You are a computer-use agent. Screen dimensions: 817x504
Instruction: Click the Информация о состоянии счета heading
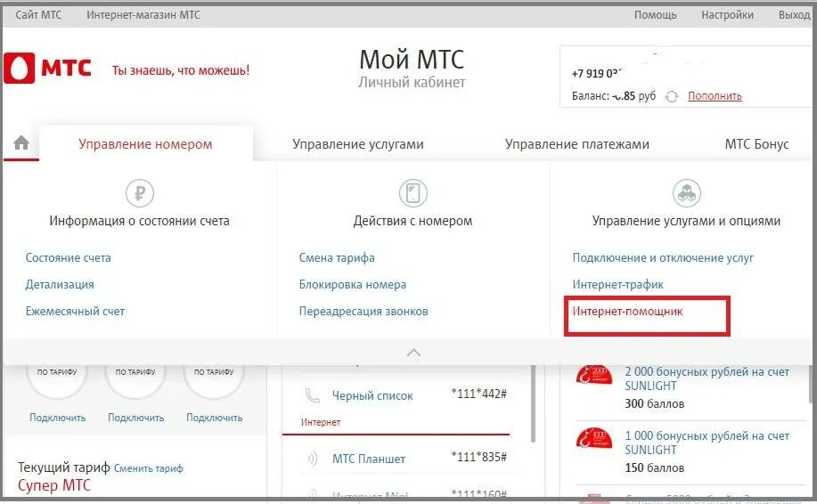coord(139,221)
